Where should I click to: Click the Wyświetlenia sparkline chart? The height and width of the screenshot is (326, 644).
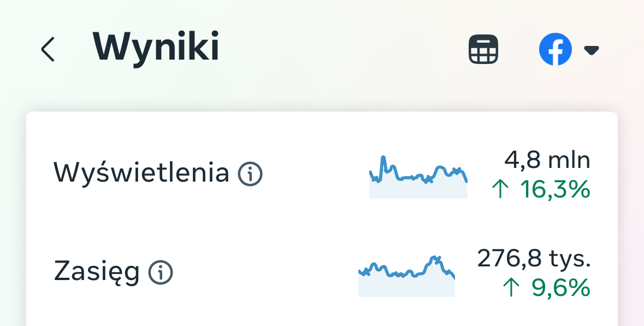click(418, 177)
